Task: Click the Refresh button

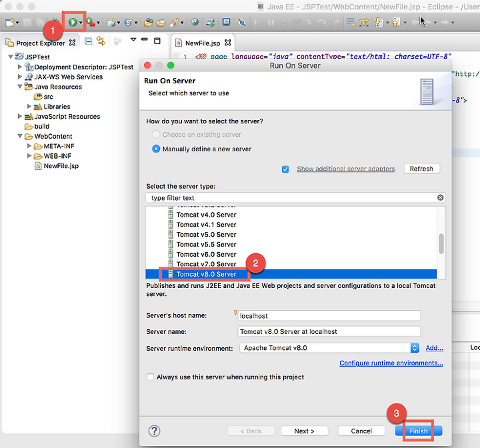Action: pyautogui.click(x=421, y=169)
